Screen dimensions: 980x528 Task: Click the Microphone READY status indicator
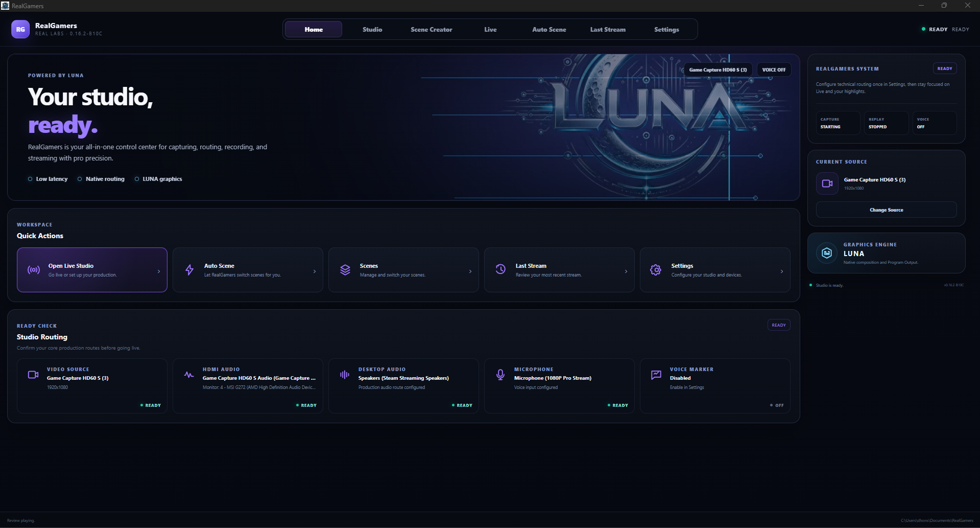pyautogui.click(x=618, y=405)
